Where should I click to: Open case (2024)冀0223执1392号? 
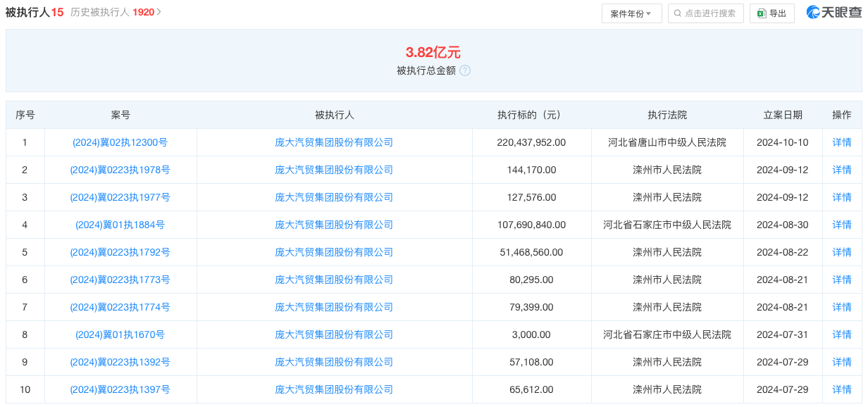(x=120, y=362)
